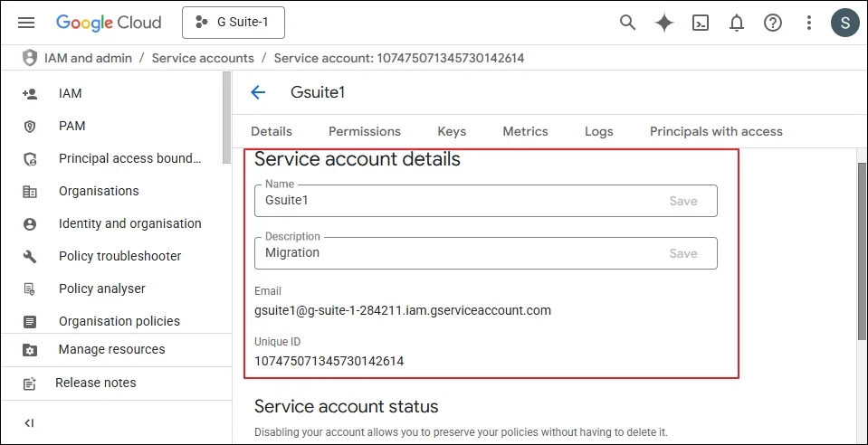
Task: Click Save in the Description field
Action: pos(683,253)
